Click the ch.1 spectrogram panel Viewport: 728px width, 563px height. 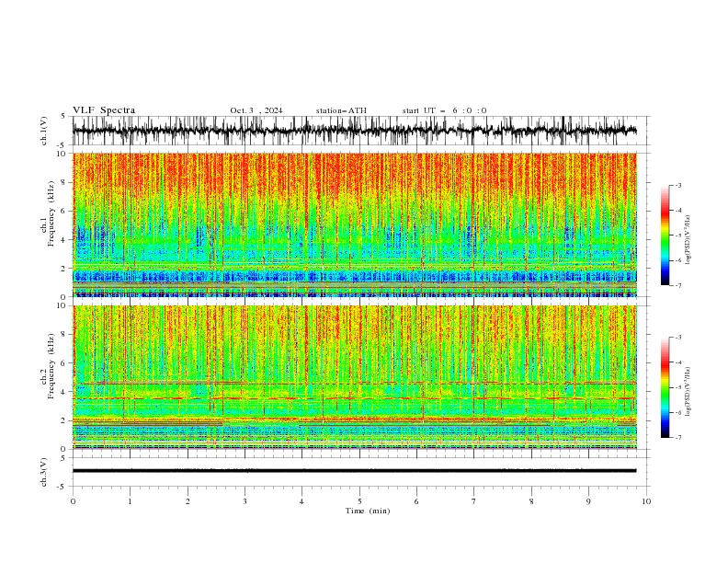click(355, 224)
